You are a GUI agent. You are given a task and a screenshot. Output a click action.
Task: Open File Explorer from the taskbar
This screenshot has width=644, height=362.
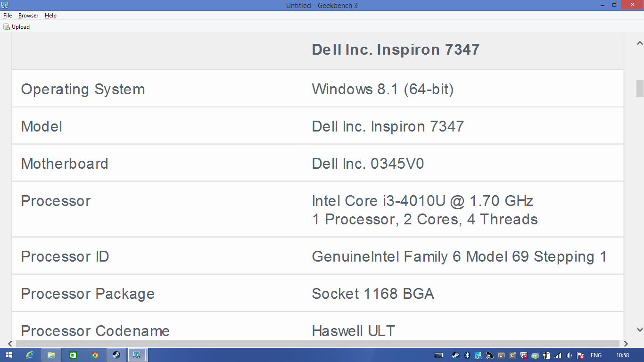(x=51, y=355)
